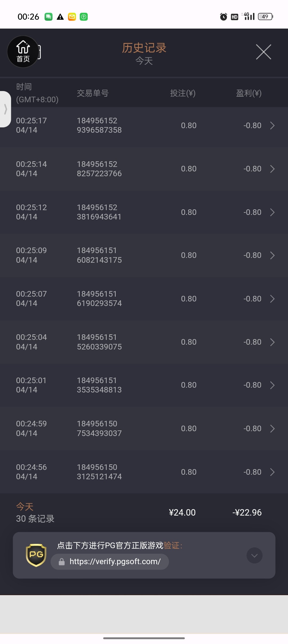The width and height of the screenshot is (288, 644).
Task: Tap chevron on the 00:25:01 row
Action: coord(272,385)
